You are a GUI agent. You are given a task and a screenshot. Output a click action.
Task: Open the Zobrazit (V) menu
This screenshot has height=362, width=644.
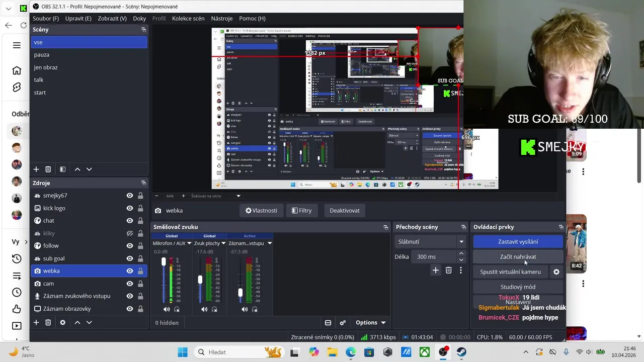pyautogui.click(x=112, y=19)
